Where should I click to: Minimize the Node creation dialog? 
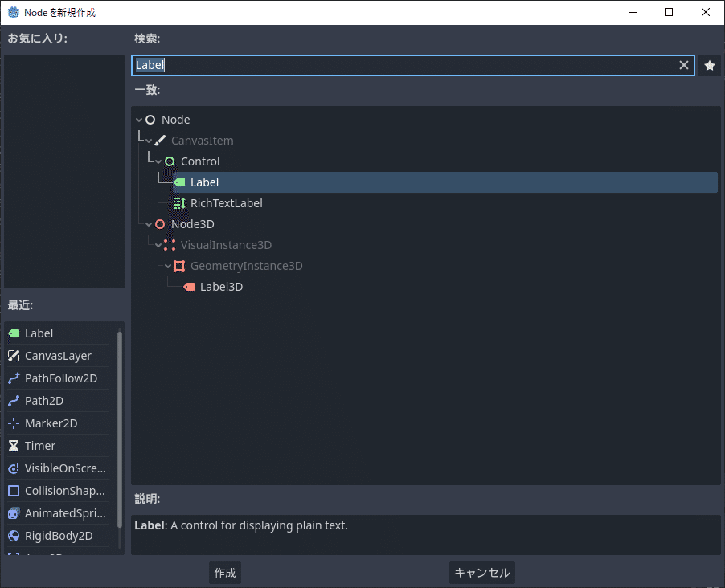(633, 13)
